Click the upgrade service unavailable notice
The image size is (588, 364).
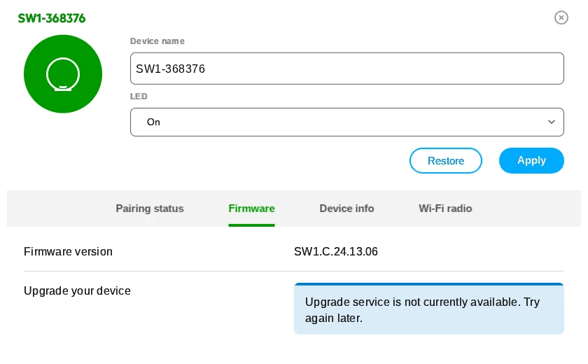428,309
